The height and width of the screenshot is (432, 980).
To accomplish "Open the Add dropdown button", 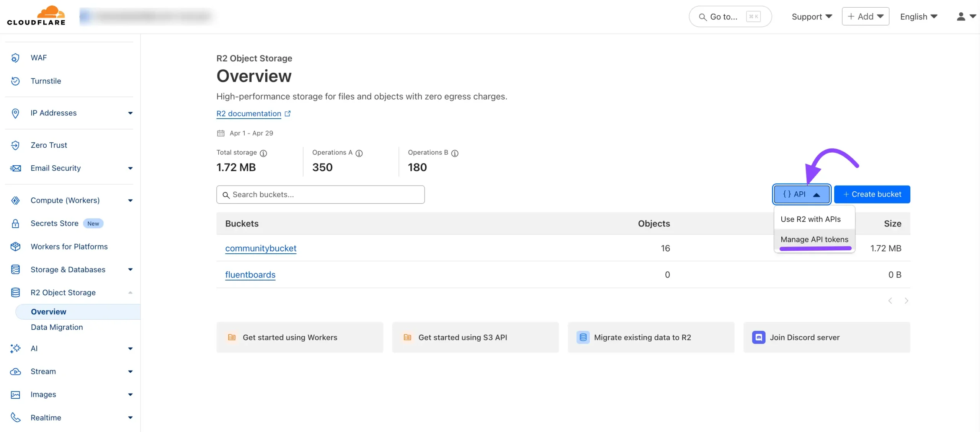I will point(866,16).
